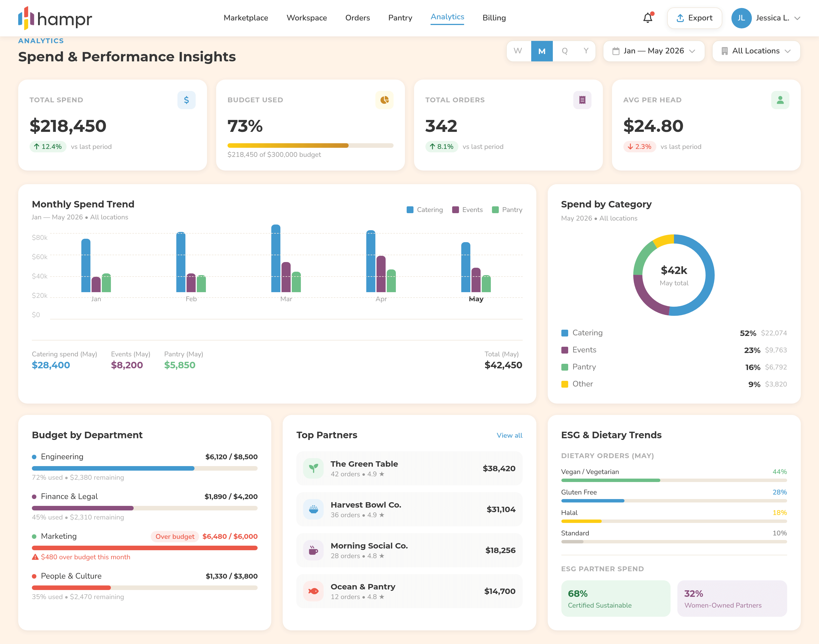Screen dimensions: 819x644
Task: Navigate to Orders tab
Action: point(357,18)
